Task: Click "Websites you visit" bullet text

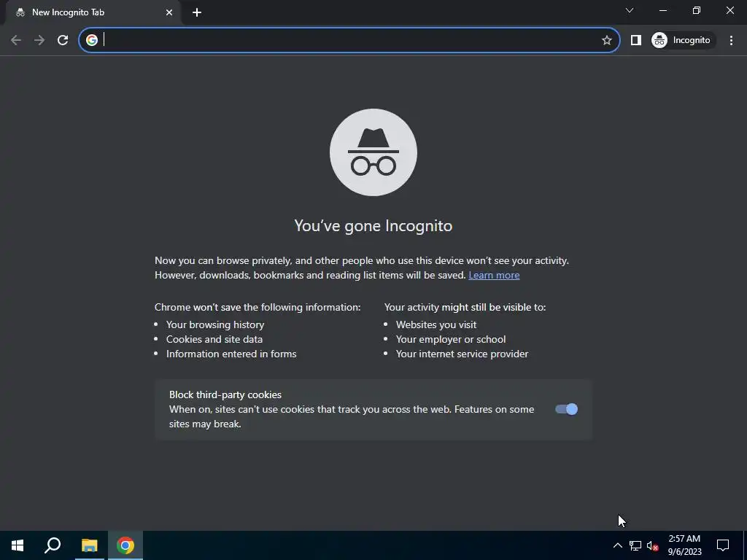Action: coord(436,324)
